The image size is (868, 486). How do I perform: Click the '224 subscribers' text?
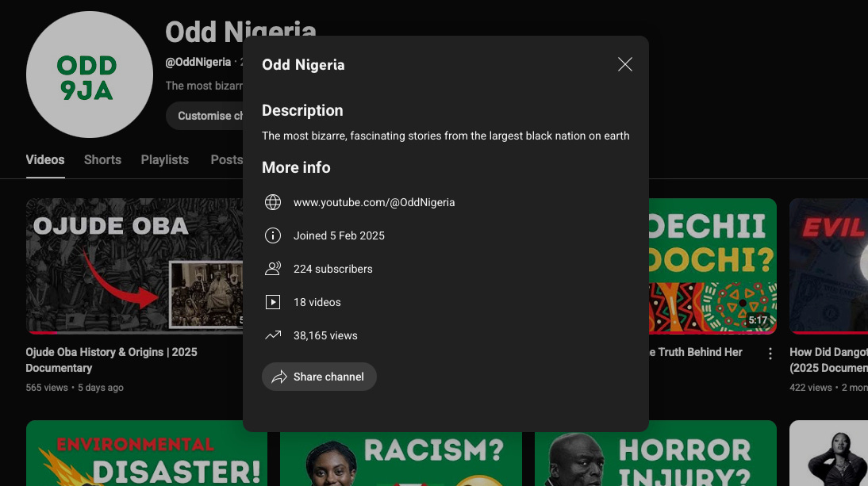[x=332, y=269]
